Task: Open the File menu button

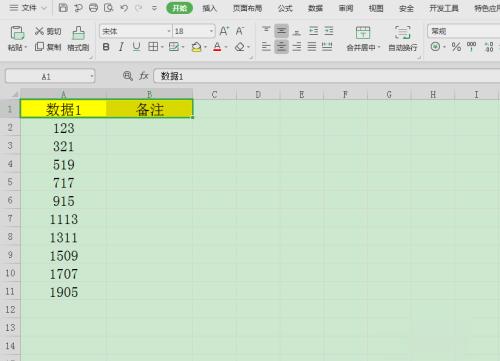Action: coord(28,8)
